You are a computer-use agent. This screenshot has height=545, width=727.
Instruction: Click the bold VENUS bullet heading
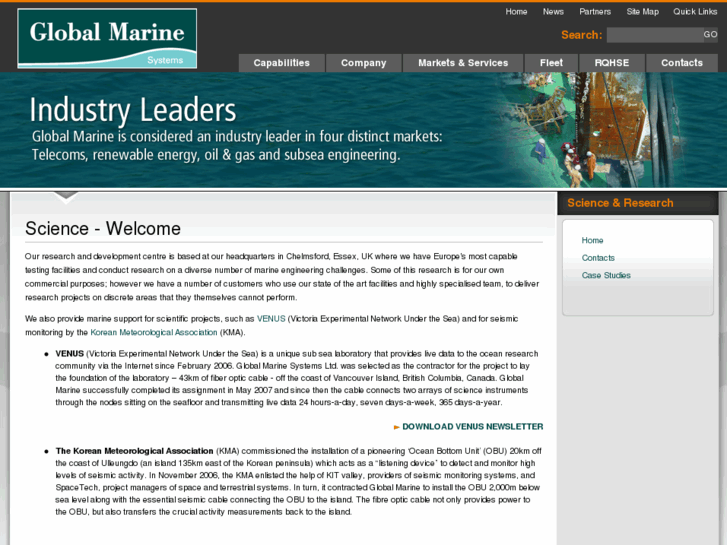coord(70,354)
